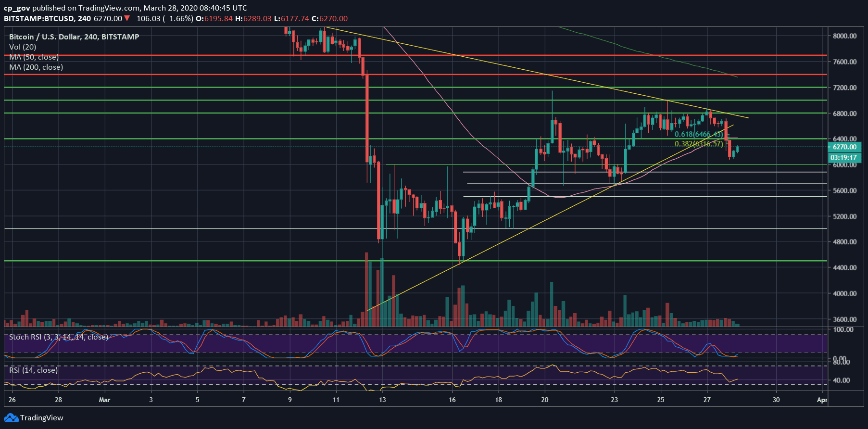Click the 0.618(6466.43) Fibonacci label
The height and width of the screenshot is (429, 868).
coord(699,135)
